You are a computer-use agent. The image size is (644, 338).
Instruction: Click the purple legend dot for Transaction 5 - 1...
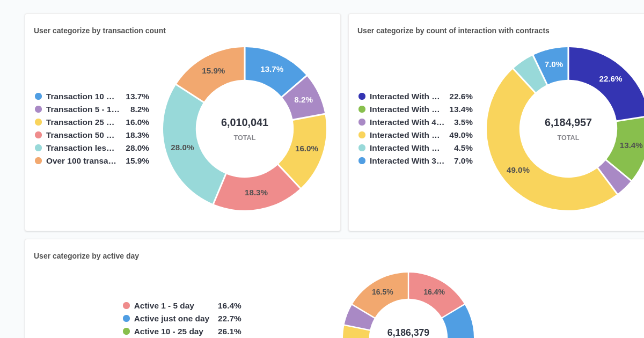tap(37, 109)
